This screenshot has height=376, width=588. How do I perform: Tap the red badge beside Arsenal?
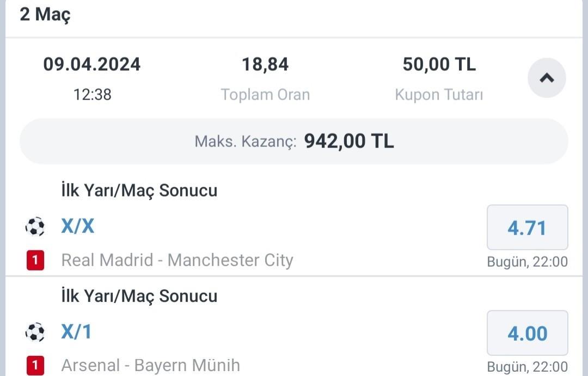coord(35,365)
